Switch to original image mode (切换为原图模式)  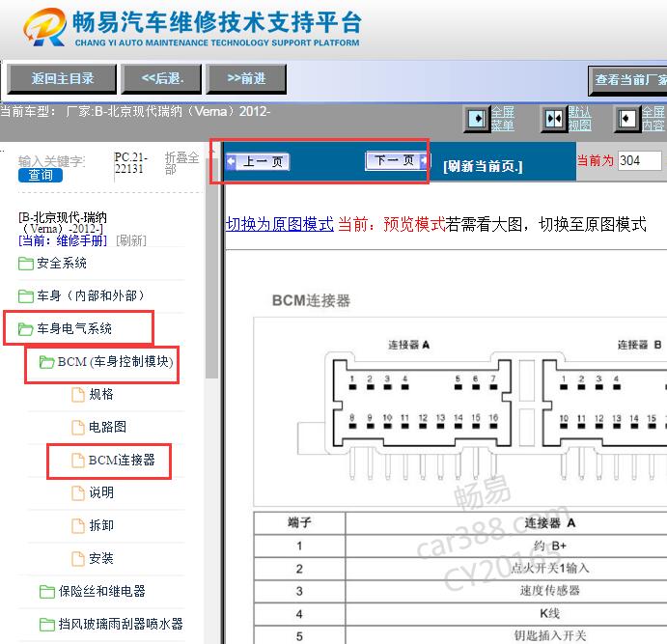pos(280,224)
